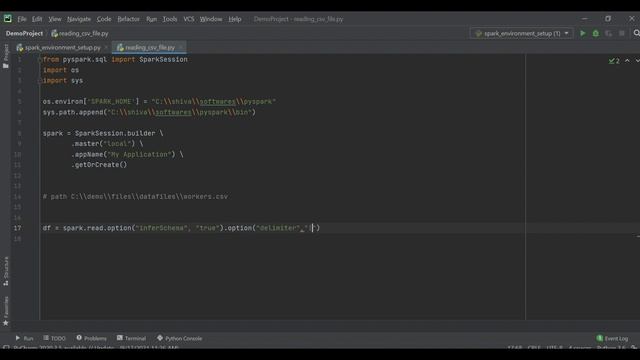640x360 pixels.
Task: Click the workers.csv path comment line
Action: pyautogui.click(x=135, y=197)
